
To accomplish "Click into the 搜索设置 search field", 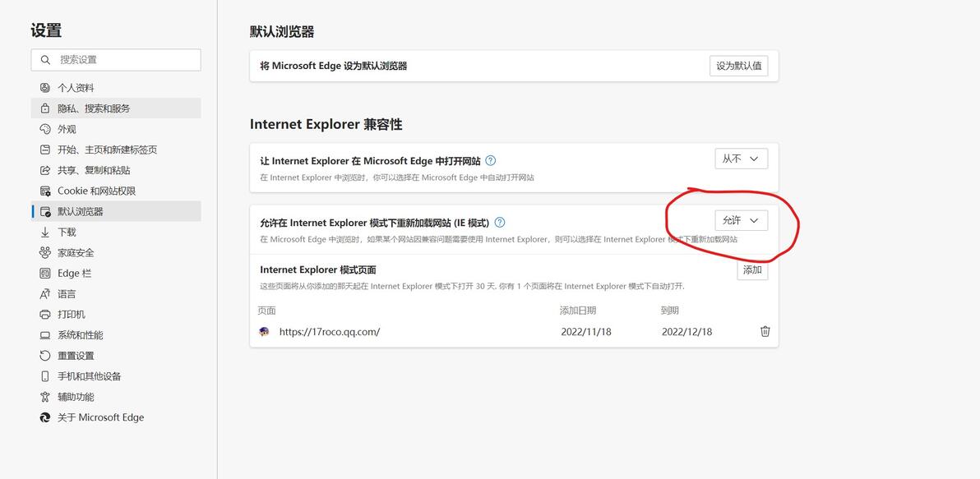I will point(116,60).
